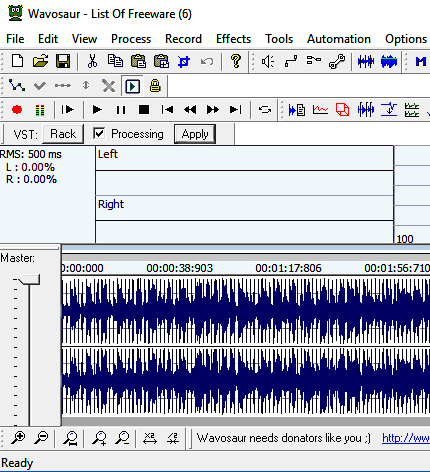Click the speaker audio configuration icon

point(268,61)
